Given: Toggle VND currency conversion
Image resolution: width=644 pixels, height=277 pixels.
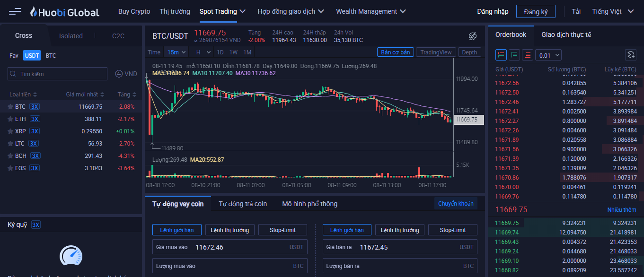Looking at the screenshot, I should click(x=126, y=74).
